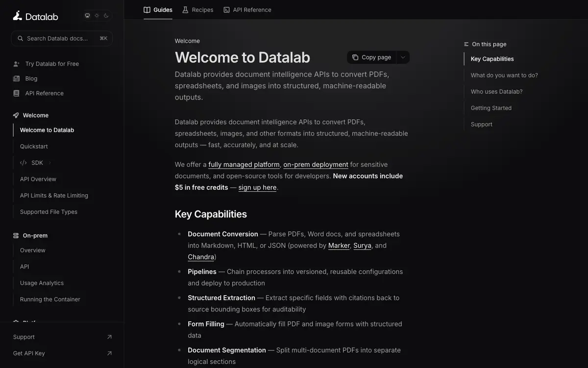The image size is (588, 368).
Task: Click Get API Key external arrow icon
Action: (x=109, y=353)
